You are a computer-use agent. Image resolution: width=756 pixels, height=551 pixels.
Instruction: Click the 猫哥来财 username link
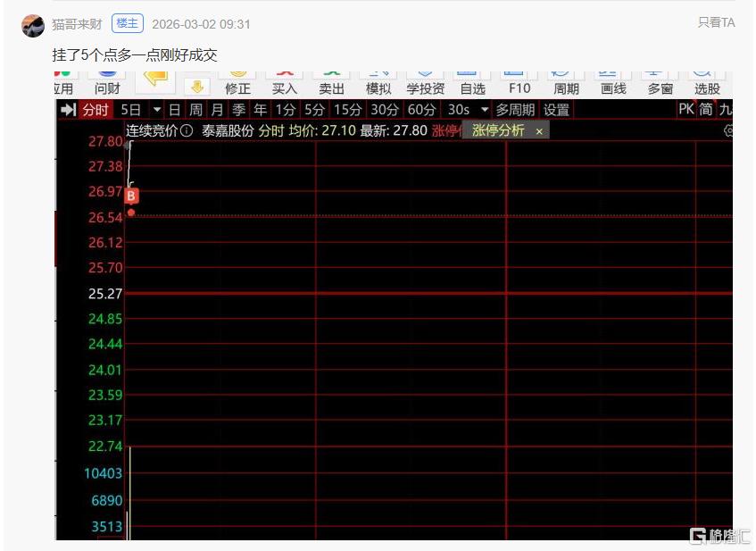click(77, 25)
